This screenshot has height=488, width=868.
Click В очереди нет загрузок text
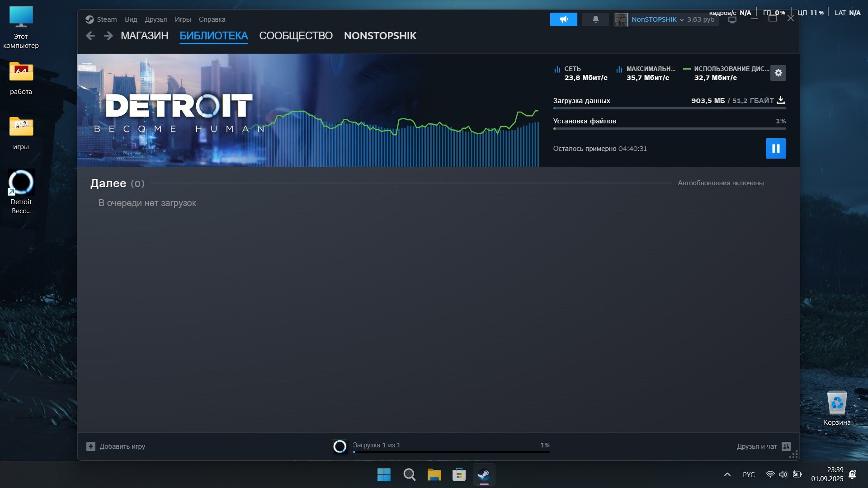[147, 203]
